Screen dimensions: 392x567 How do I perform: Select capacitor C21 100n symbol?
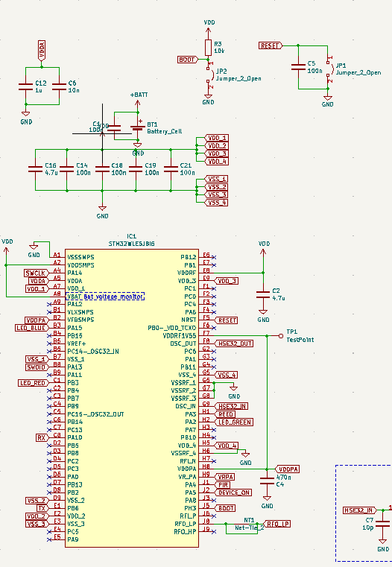click(x=171, y=169)
